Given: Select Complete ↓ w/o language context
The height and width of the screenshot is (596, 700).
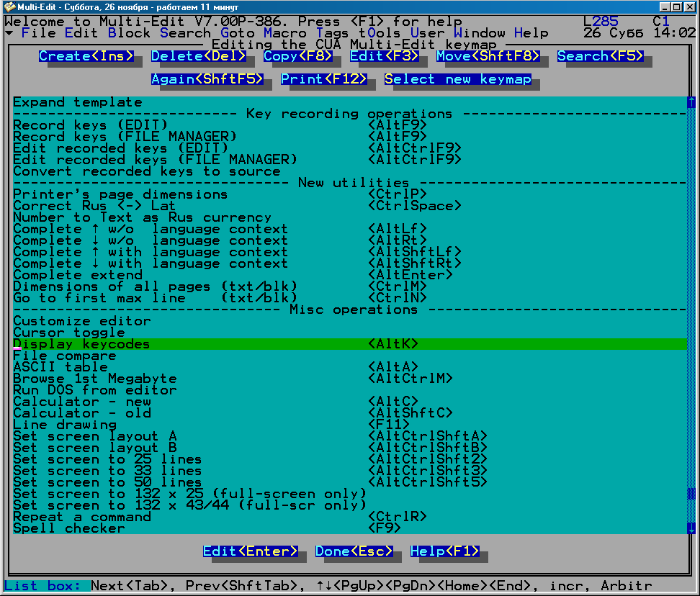Looking at the screenshot, I should 350,240.
